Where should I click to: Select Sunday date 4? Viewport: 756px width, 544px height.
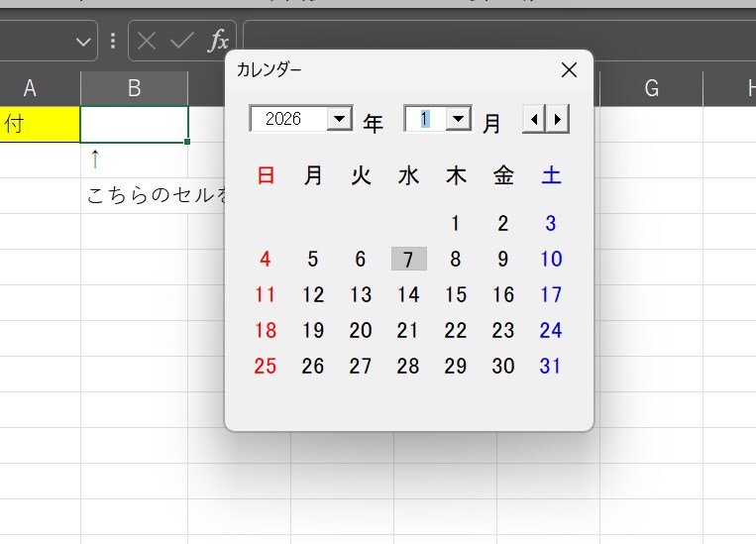(266, 259)
